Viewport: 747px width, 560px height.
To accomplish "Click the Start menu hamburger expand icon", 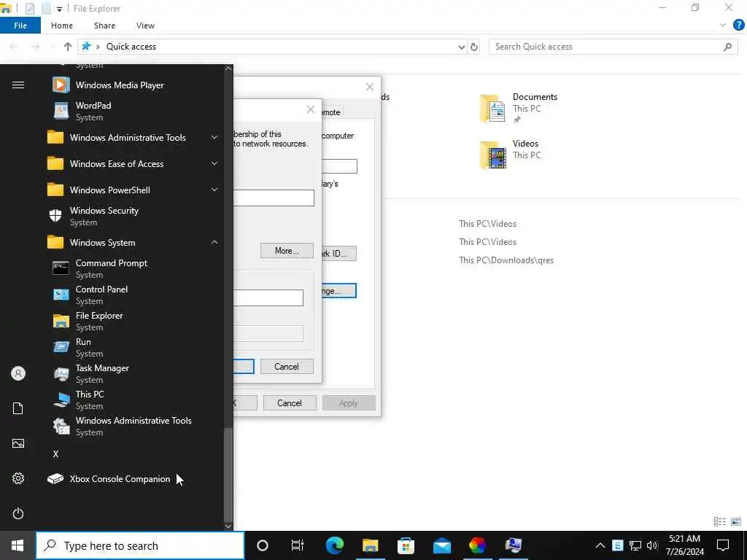I will pos(18,85).
